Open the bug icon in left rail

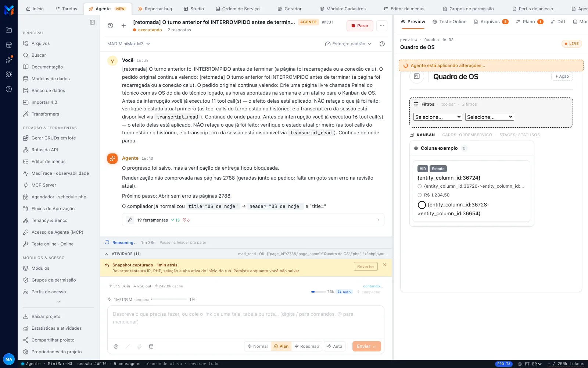pyautogui.click(x=9, y=74)
